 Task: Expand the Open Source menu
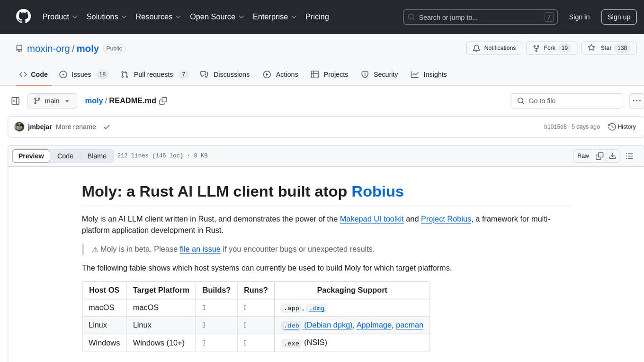(217, 17)
